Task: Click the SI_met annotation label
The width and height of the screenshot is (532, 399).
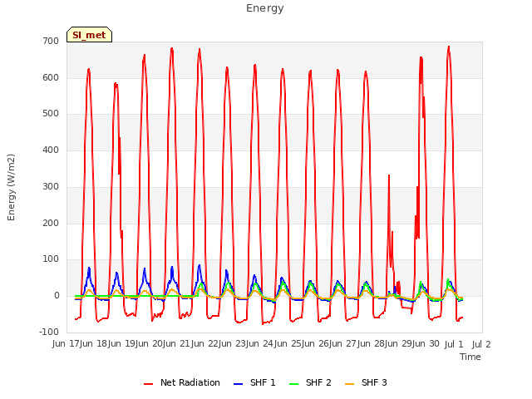Action: pos(89,35)
